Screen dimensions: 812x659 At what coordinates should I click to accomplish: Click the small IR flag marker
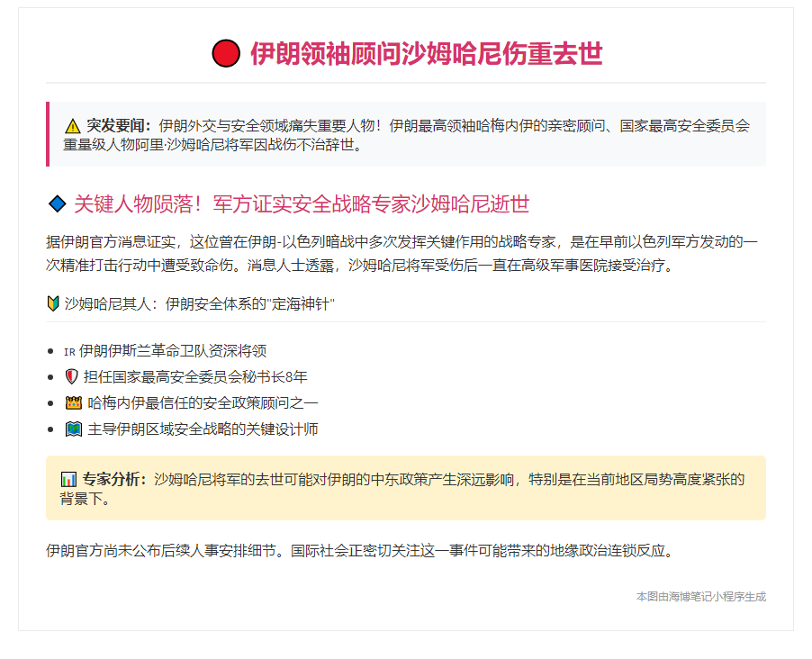69,352
